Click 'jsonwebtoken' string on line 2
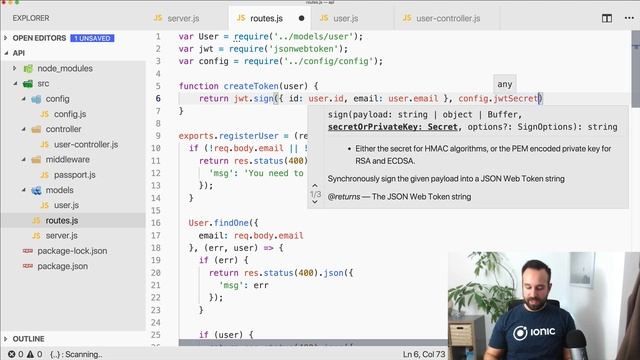The image size is (640, 360). (x=304, y=49)
